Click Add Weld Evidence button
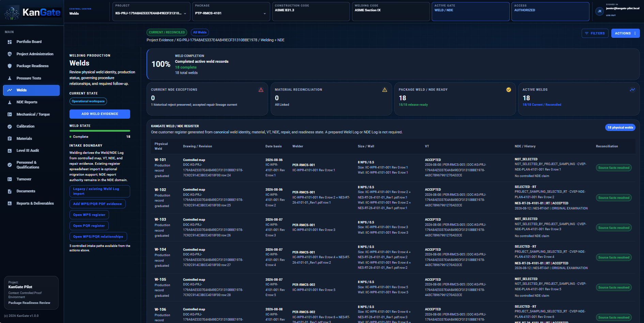The height and width of the screenshot is (323, 644). 100,114
